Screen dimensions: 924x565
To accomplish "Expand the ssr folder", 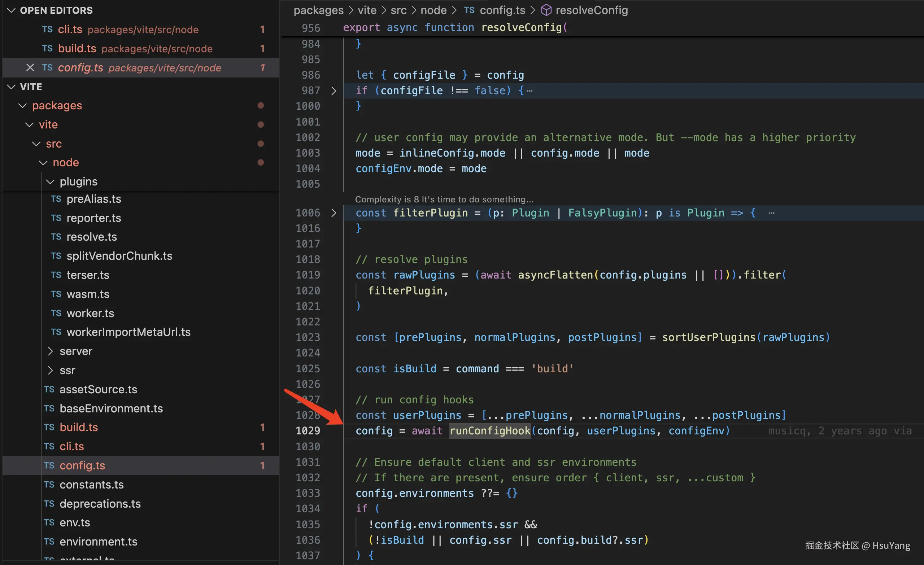I will tap(50, 370).
